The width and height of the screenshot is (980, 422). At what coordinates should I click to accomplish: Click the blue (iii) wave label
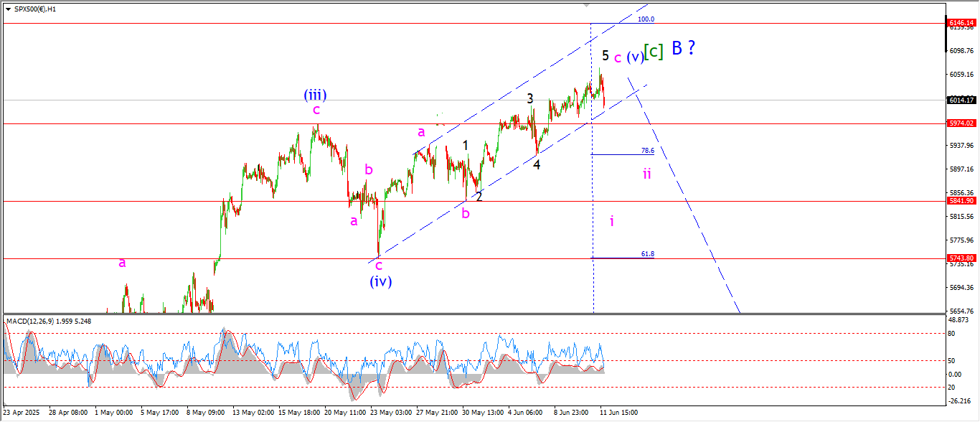click(316, 95)
